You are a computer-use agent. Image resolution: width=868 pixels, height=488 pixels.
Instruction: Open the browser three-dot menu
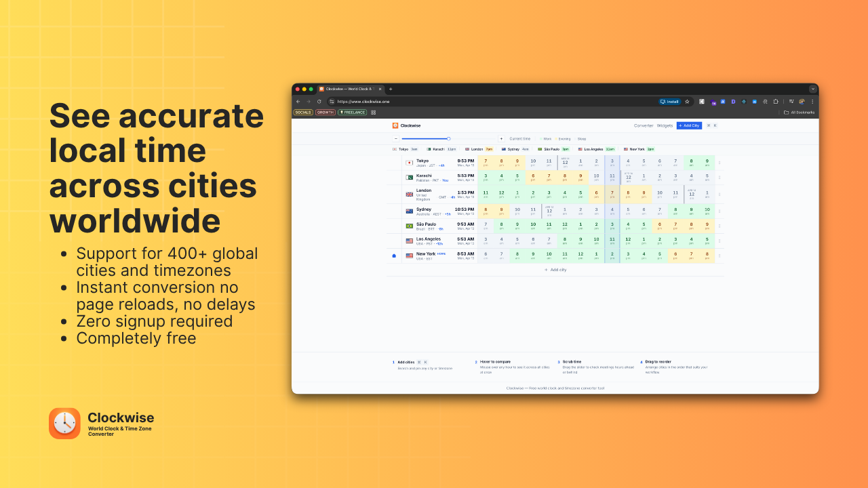(812, 102)
